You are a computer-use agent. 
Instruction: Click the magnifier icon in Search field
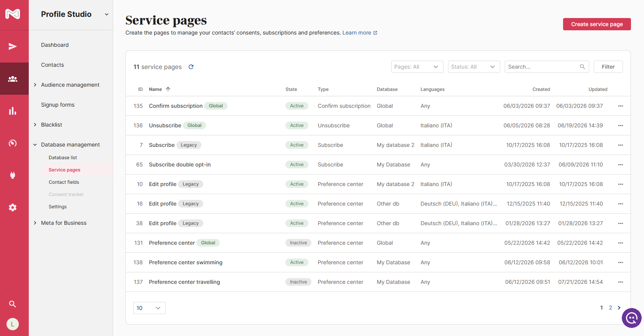(x=582, y=67)
